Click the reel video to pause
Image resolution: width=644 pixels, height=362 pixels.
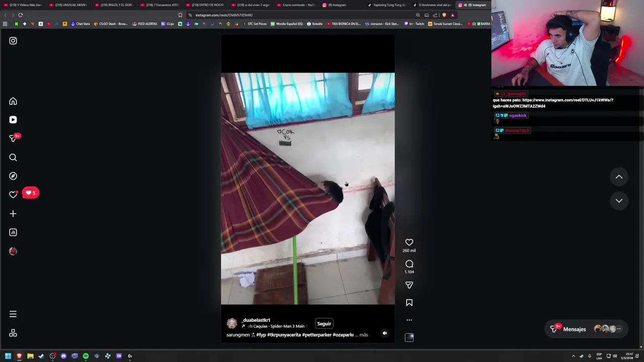point(308,189)
